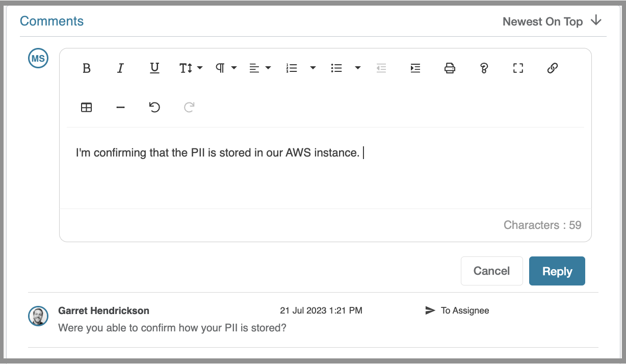Change sort order with Newest On Top arrow

[596, 21]
